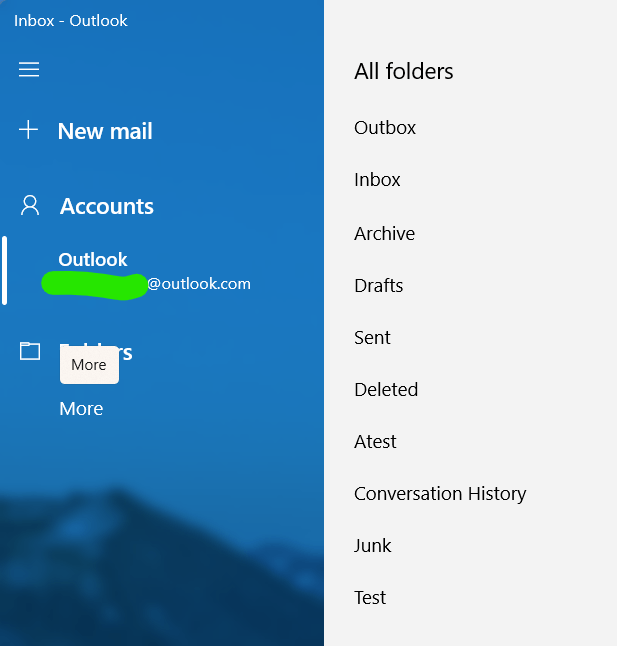
Task: Collapse the navigation pane with hamburger icon
Action: [x=29, y=69]
